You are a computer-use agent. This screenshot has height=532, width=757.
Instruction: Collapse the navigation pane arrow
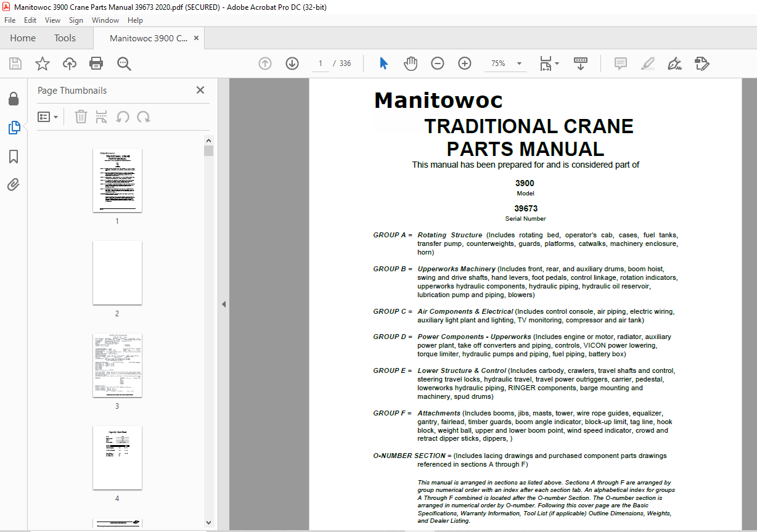point(224,305)
